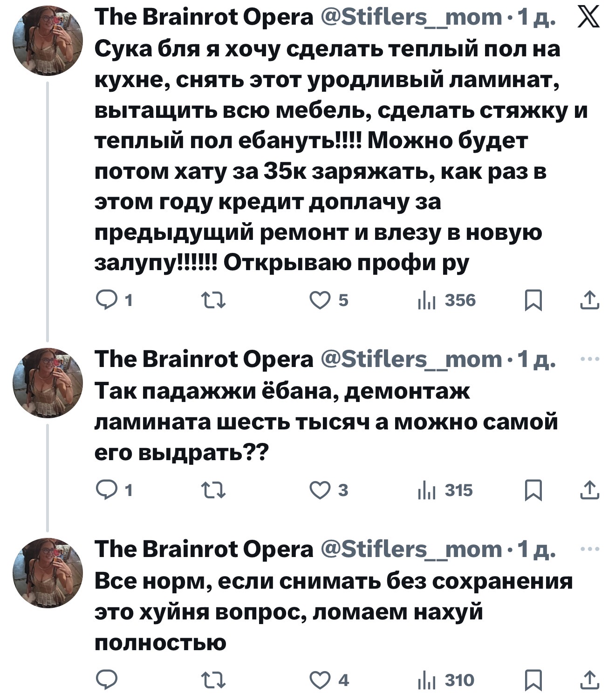The width and height of the screenshot is (615, 700).
Task: Like the second tweet with 3 likes
Action: click(x=320, y=490)
